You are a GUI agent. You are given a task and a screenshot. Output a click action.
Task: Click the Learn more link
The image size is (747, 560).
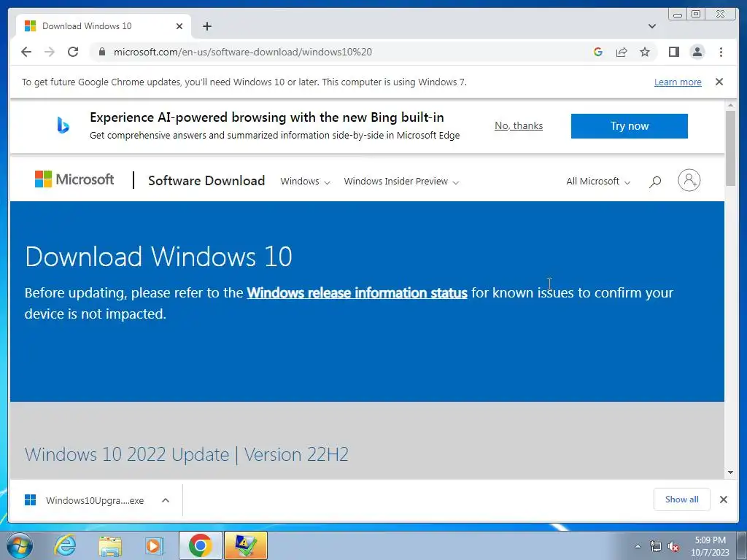click(x=678, y=82)
